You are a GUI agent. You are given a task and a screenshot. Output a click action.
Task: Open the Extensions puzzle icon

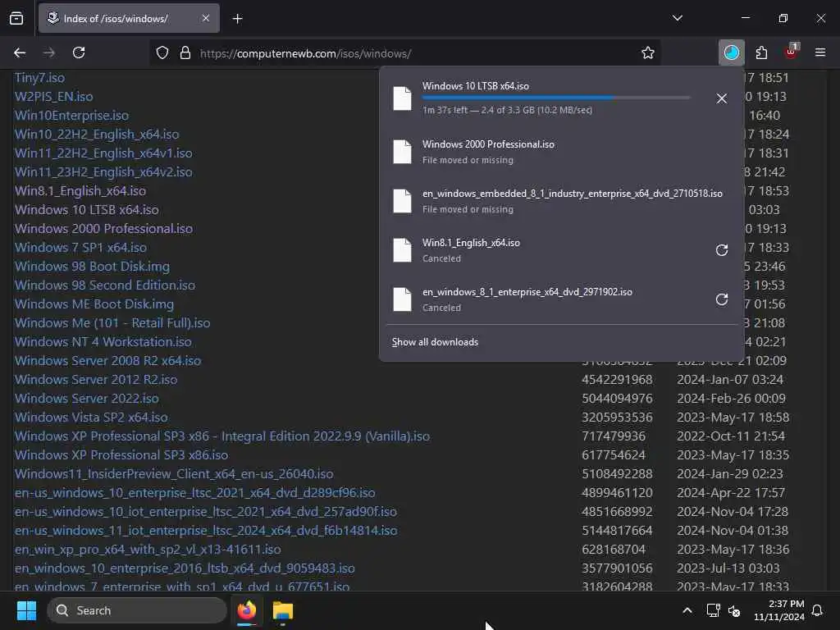coord(761,52)
